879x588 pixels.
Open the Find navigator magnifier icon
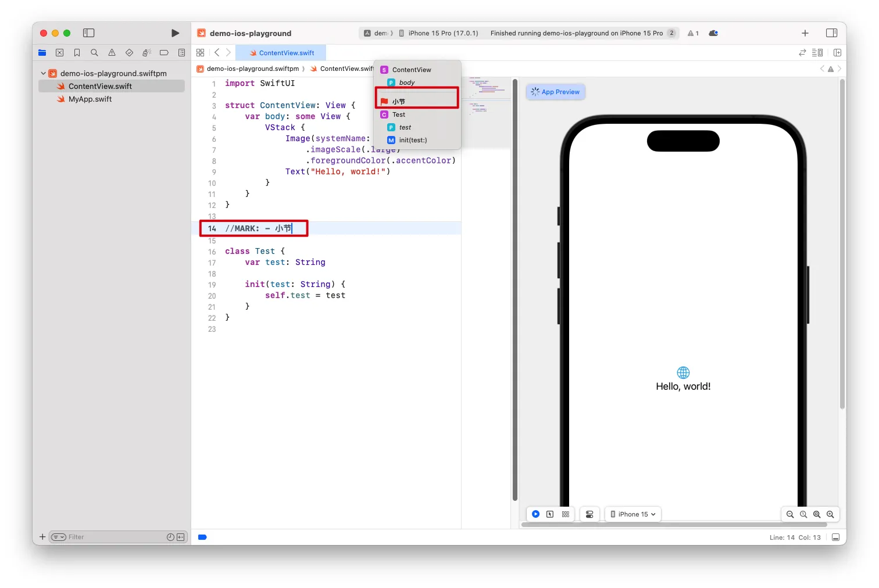(x=94, y=53)
